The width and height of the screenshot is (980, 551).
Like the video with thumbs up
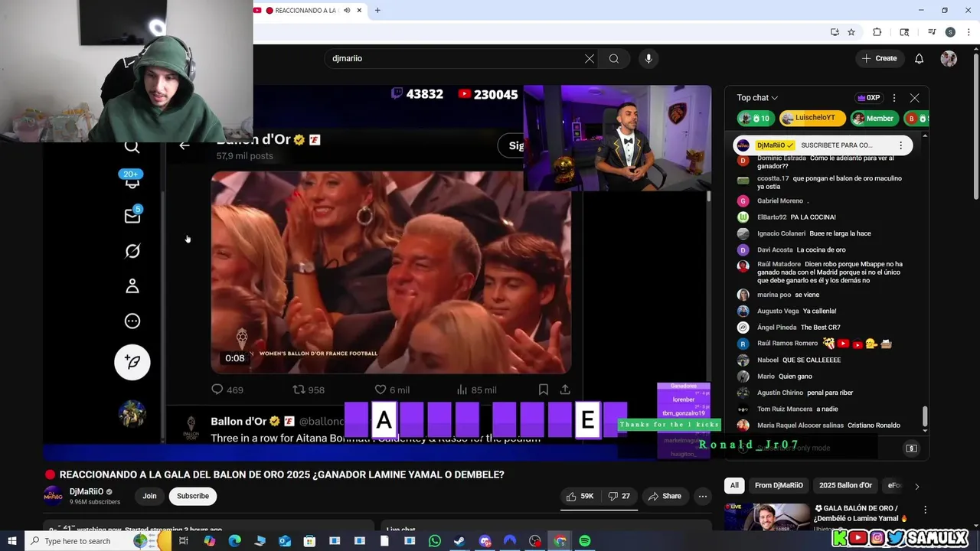[x=580, y=496]
